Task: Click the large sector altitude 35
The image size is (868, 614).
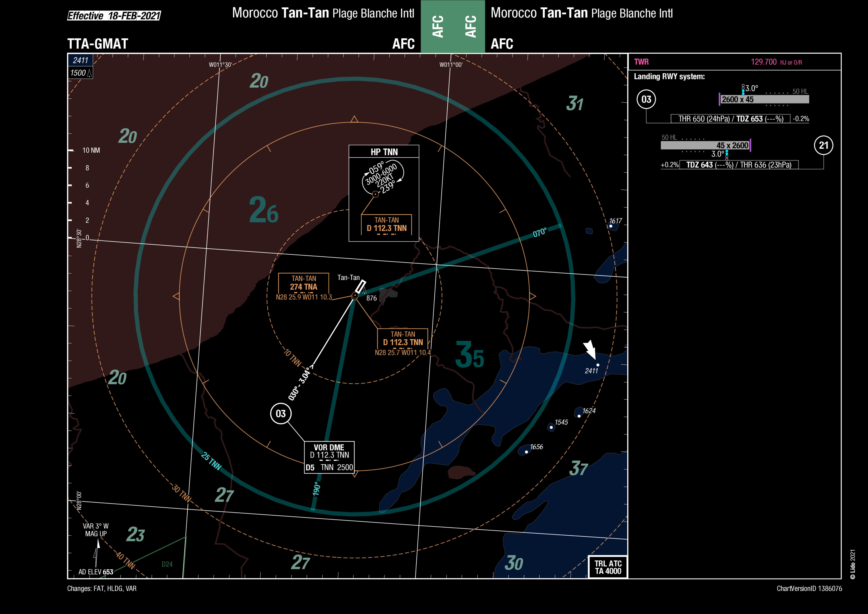Action: point(469,355)
